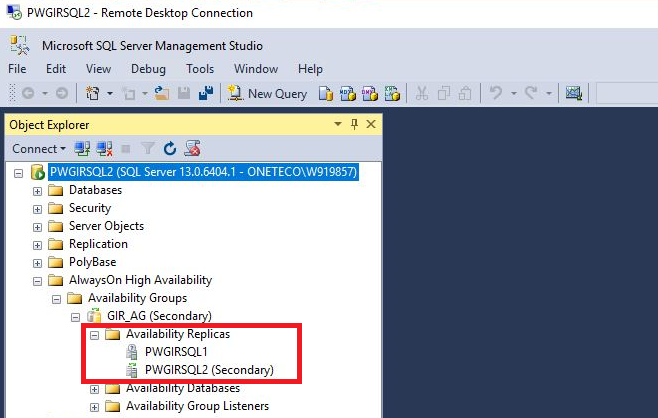Click the Analysis Services XMLA Query icon

click(392, 94)
